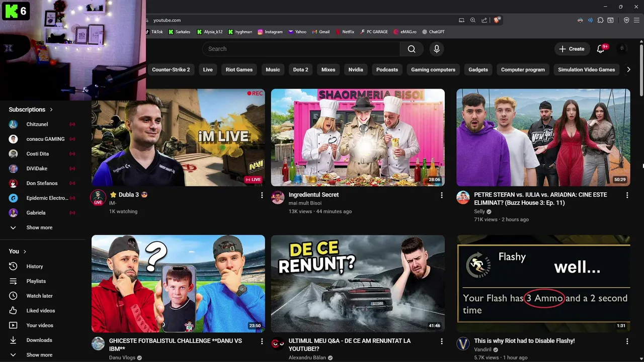Image resolution: width=644 pixels, height=362 pixels.
Task: Select the Music filter chip
Action: click(273, 70)
